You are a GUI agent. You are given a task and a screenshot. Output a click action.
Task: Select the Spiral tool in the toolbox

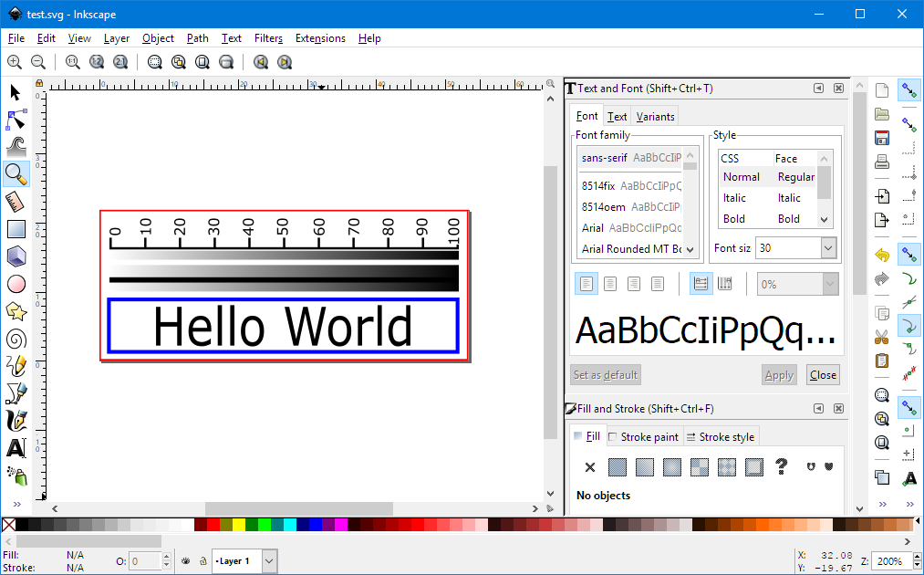tap(16, 339)
